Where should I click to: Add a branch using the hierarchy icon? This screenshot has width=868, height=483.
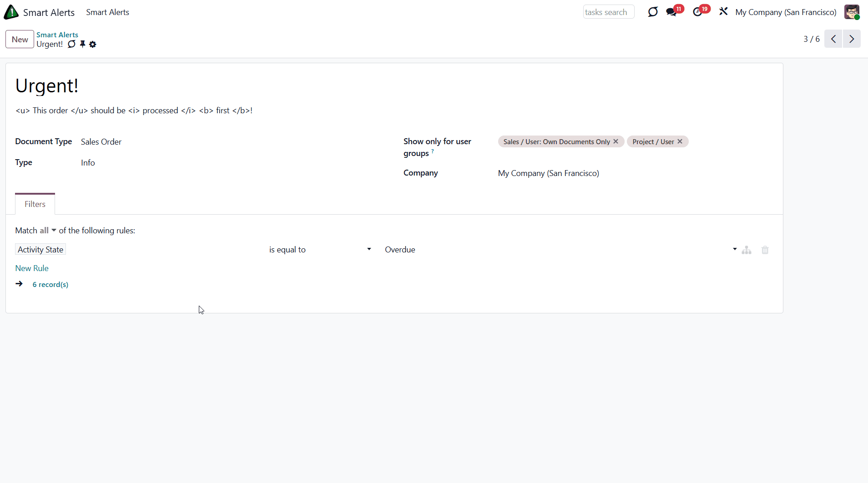tap(747, 250)
